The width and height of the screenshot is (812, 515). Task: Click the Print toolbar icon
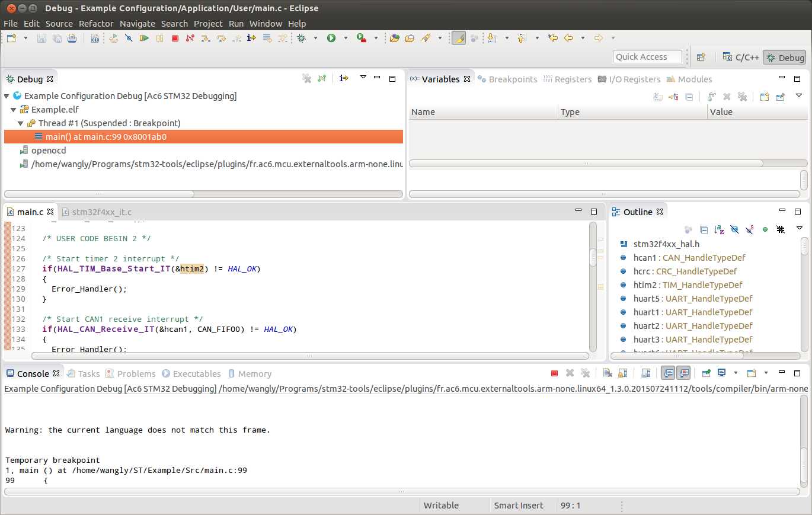click(x=72, y=39)
